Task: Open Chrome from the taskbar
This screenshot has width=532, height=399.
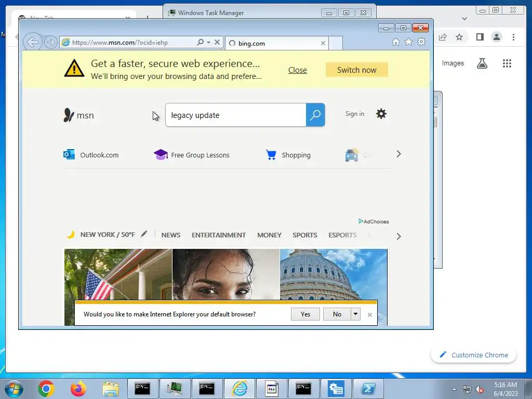Action: (46, 389)
